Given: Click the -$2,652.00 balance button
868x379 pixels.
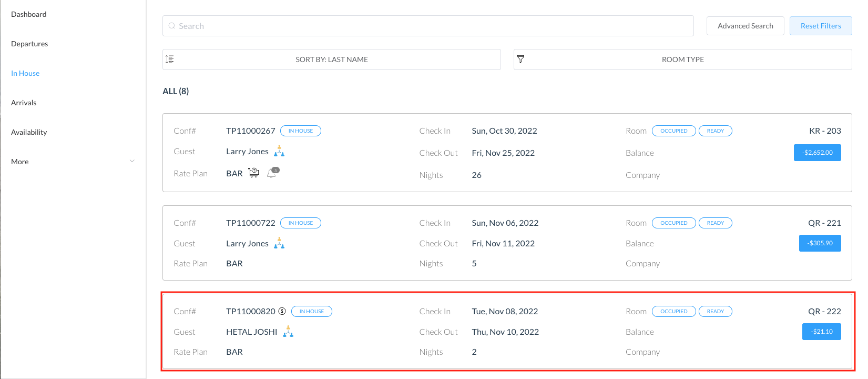Looking at the screenshot, I should [x=817, y=153].
